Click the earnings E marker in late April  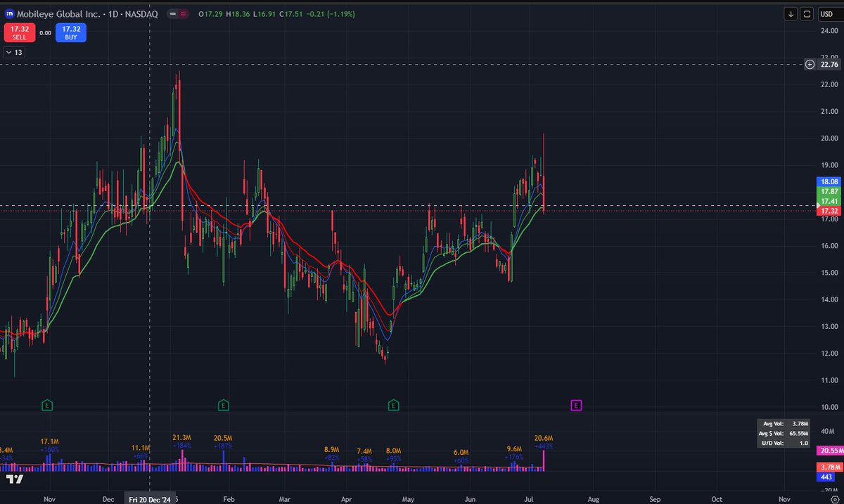pos(393,405)
